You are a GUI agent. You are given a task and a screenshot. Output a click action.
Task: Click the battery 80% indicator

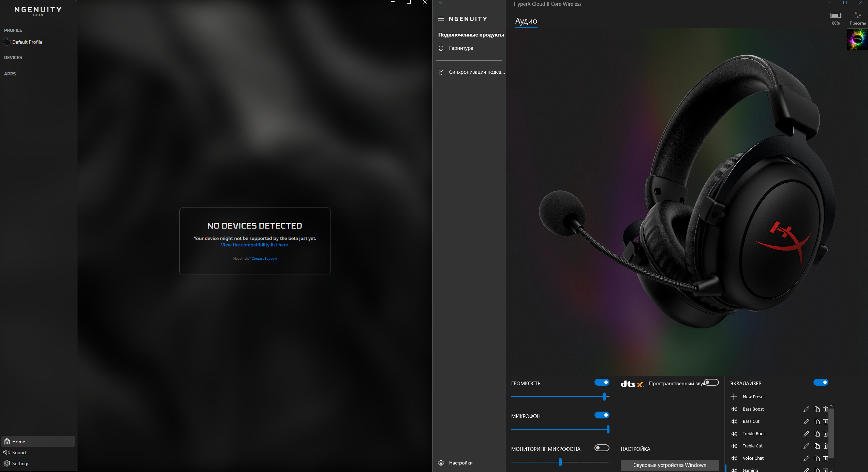(x=836, y=15)
